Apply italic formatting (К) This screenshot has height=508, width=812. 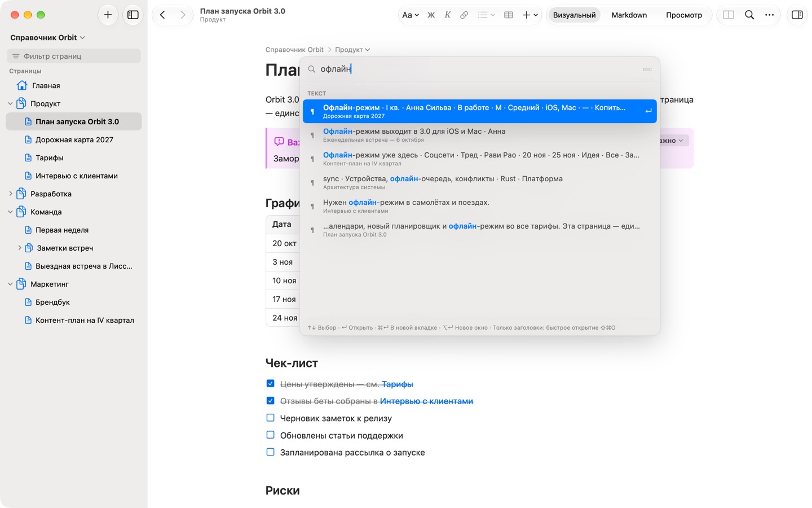[447, 15]
